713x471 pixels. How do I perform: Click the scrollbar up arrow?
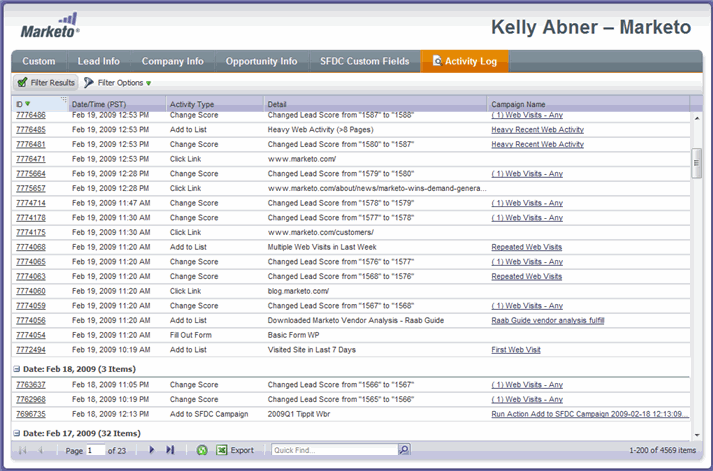(697, 118)
